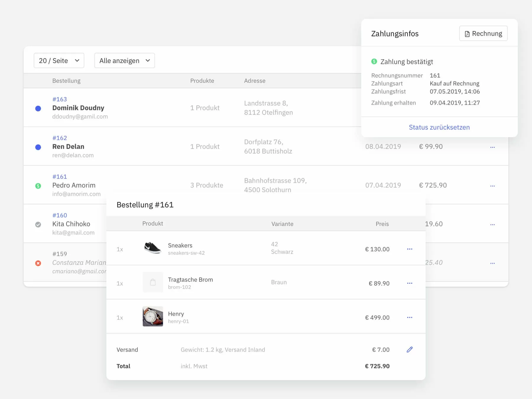Image resolution: width=532 pixels, height=399 pixels.
Task: Click the gray checkmark status for Kita Chihoko
Action: point(38,225)
